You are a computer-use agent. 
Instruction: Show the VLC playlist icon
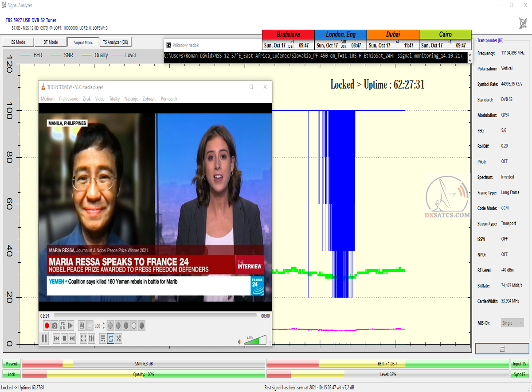coord(103,339)
